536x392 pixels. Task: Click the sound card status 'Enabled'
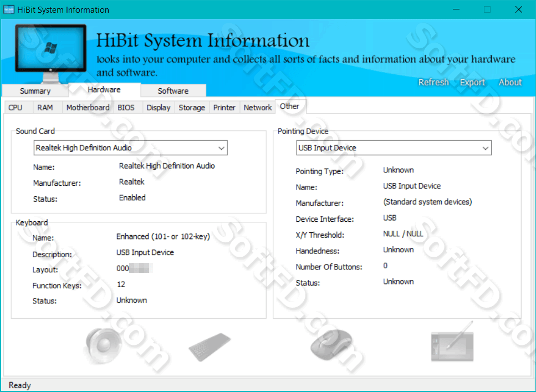click(x=132, y=198)
